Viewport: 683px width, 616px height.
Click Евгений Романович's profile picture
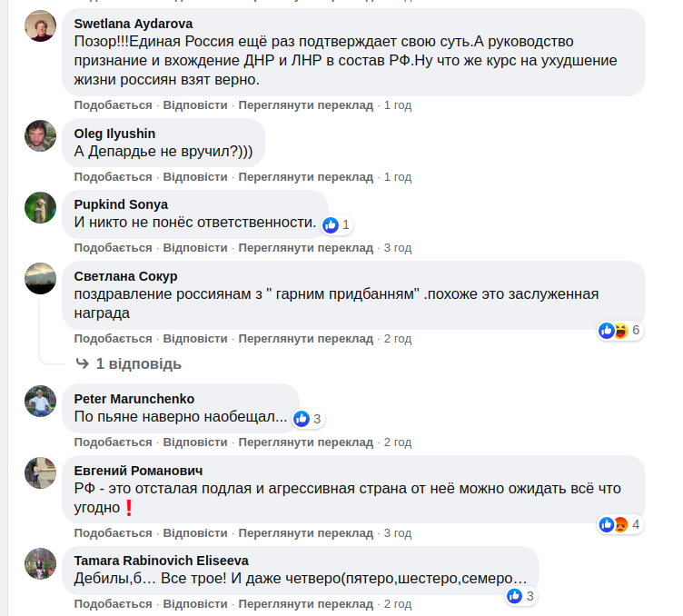(x=40, y=472)
